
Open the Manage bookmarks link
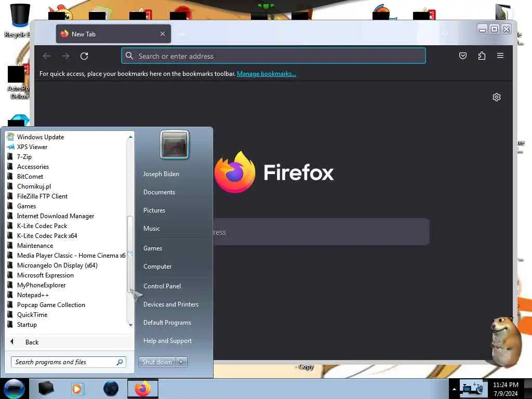click(x=267, y=74)
